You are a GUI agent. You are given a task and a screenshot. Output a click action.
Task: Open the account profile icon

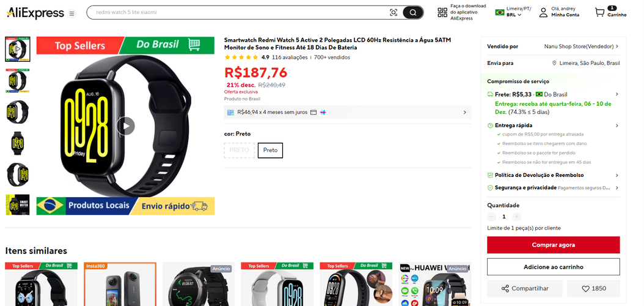point(543,12)
